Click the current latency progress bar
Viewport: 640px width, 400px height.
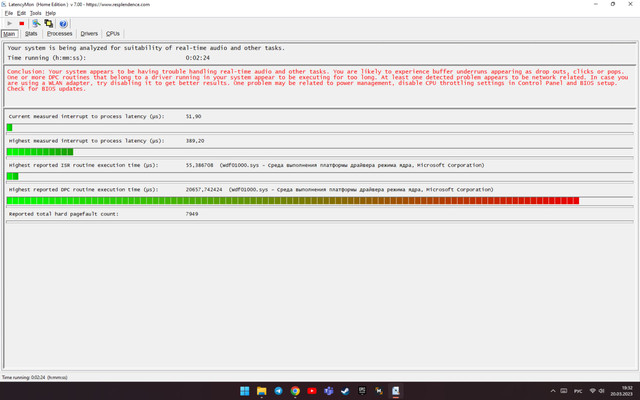coord(320,128)
